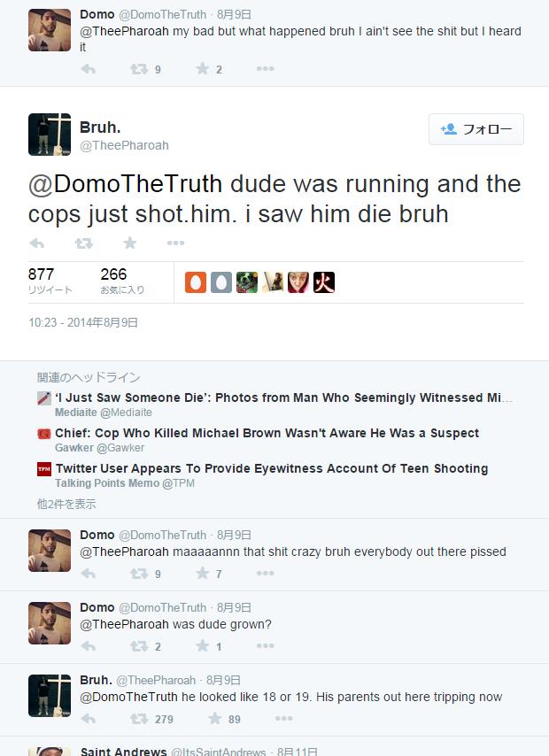Open the 266 favorites list
The width and height of the screenshot is (549, 756).
pyautogui.click(x=122, y=281)
